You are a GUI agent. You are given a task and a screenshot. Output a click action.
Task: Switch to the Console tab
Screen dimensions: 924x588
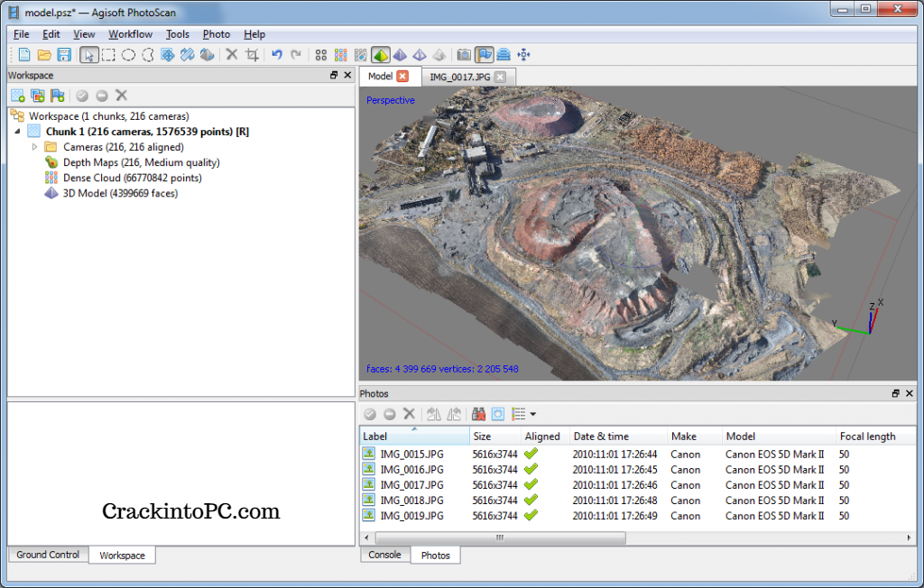coord(384,555)
